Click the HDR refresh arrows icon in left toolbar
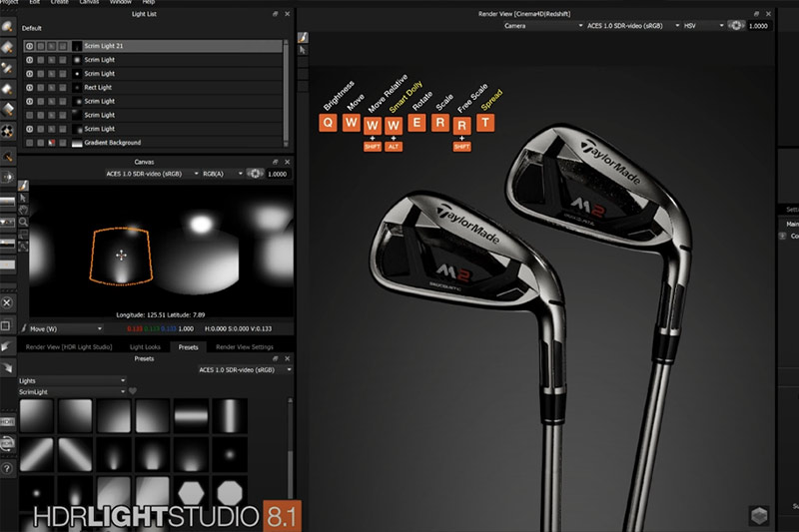Viewport: 799px width, 532px height. 7,444
